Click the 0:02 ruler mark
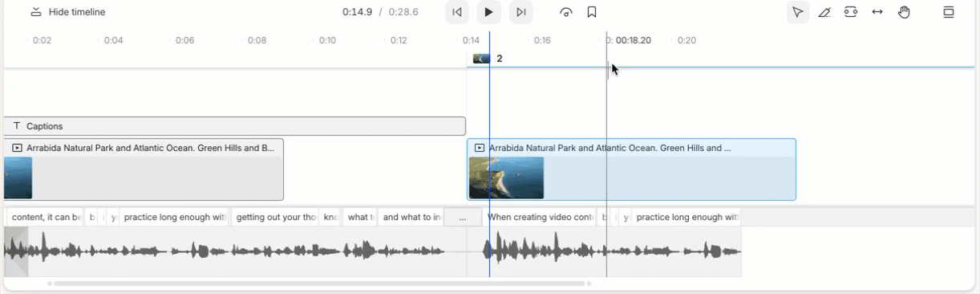The width and height of the screenshot is (980, 294). tap(42, 40)
